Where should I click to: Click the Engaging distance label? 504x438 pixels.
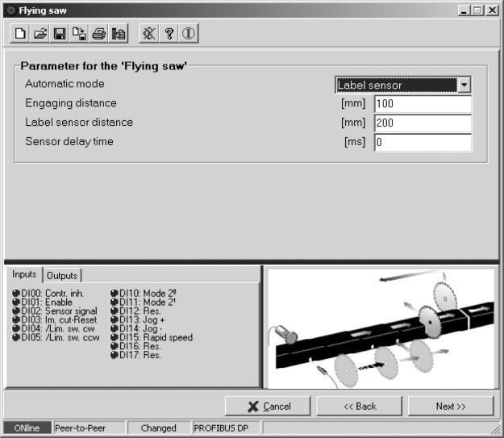tap(71, 103)
